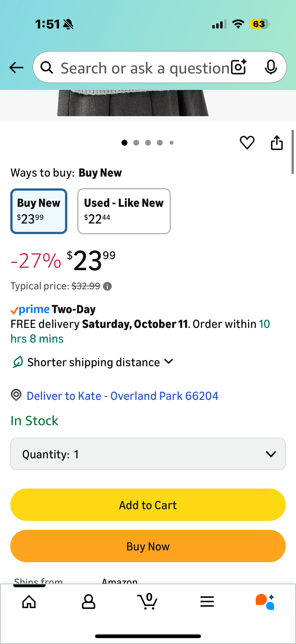Tap the share icon
The width and height of the screenshot is (296, 644).
pos(277,142)
